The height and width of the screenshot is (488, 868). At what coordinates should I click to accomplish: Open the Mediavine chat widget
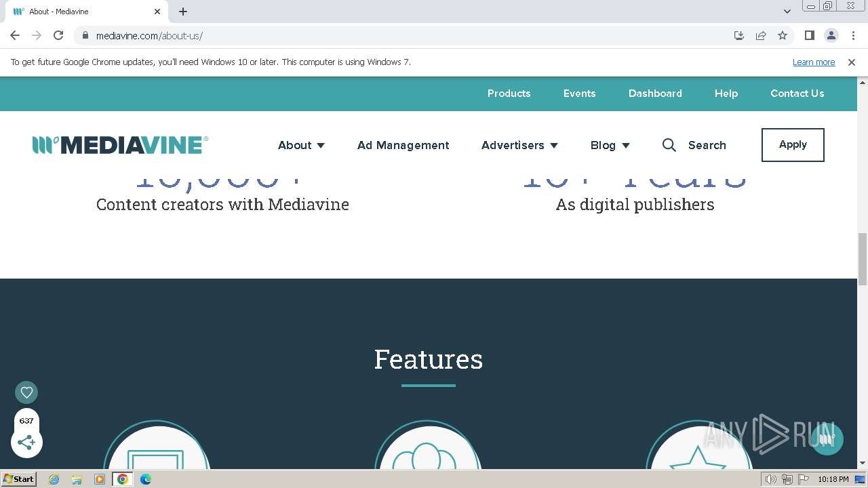827,439
